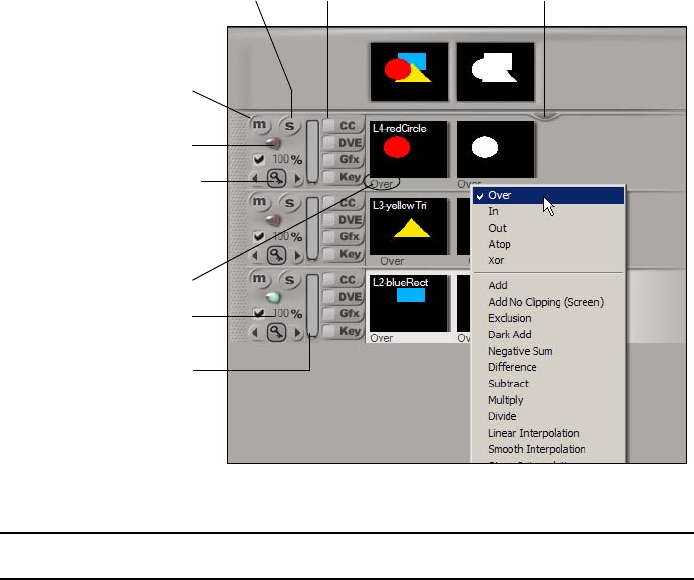The height and width of the screenshot is (580, 694).
Task: Go to next keyframe on L4-redCircle
Action: coord(297,178)
